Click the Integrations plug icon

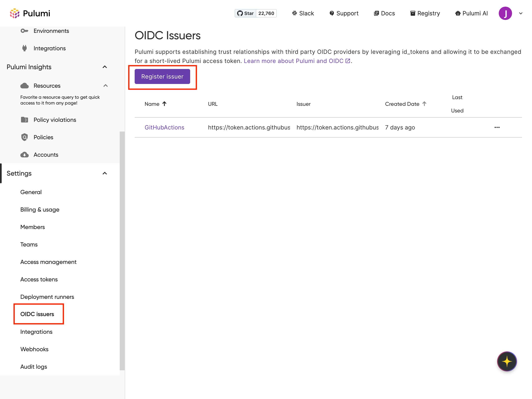pos(24,48)
